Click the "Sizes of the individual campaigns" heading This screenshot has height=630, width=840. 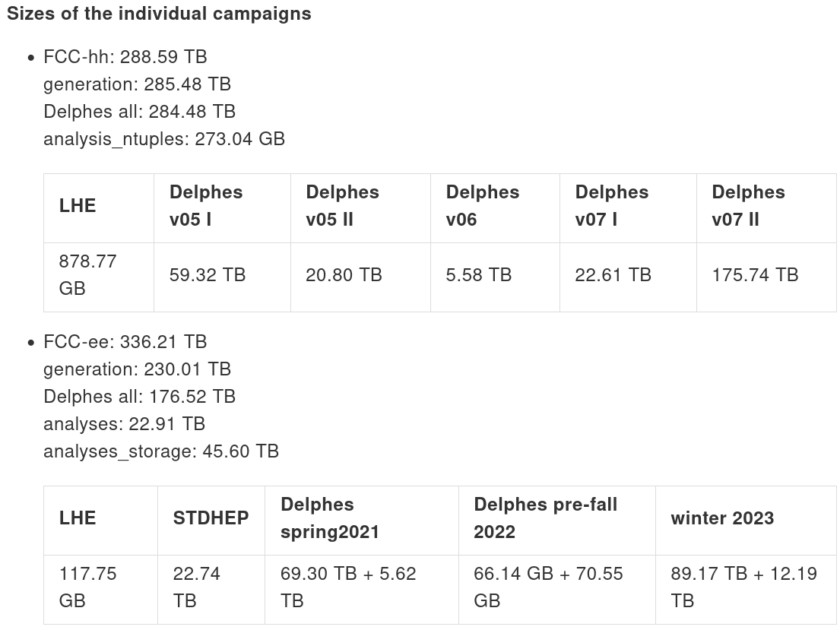(159, 14)
